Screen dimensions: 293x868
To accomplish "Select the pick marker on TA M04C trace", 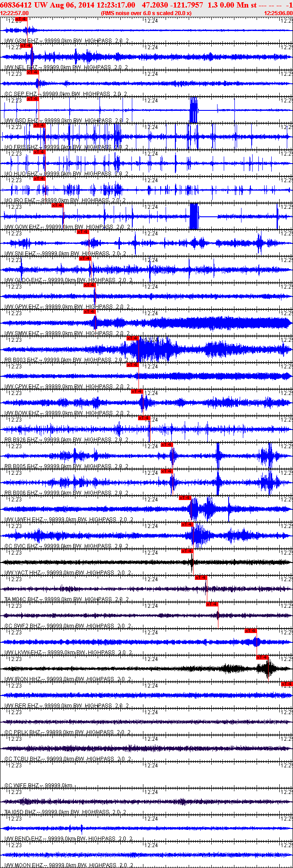I will 202,578.
